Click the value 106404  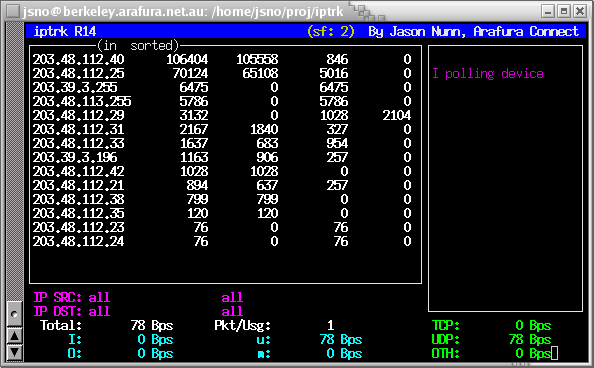click(x=187, y=60)
